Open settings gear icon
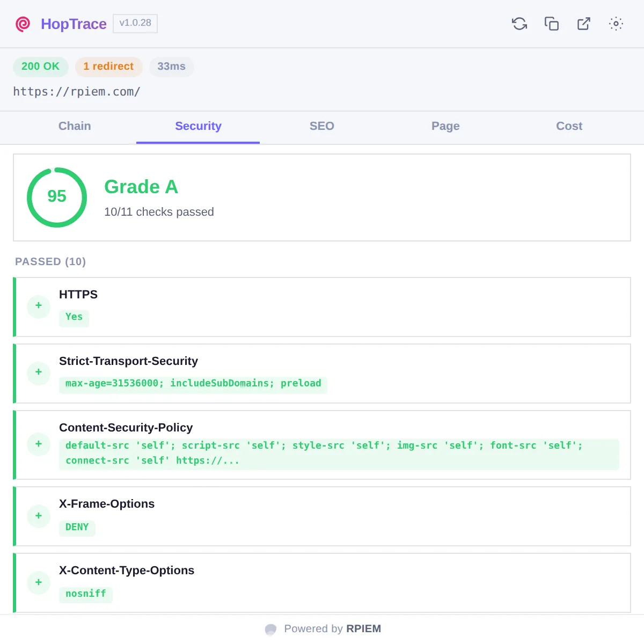 [616, 24]
